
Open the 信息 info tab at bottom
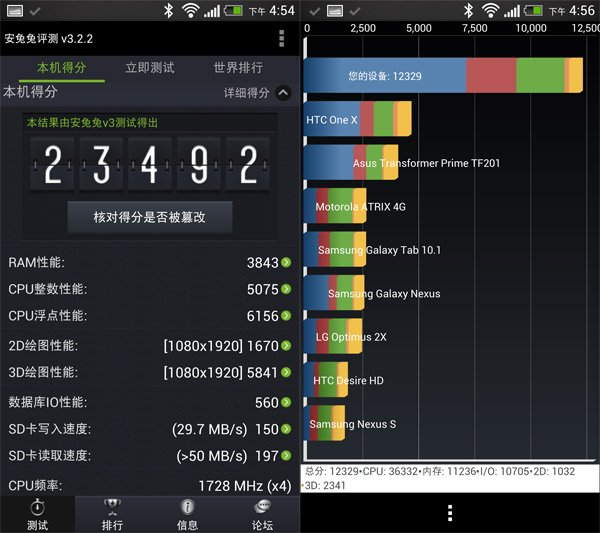(x=187, y=514)
